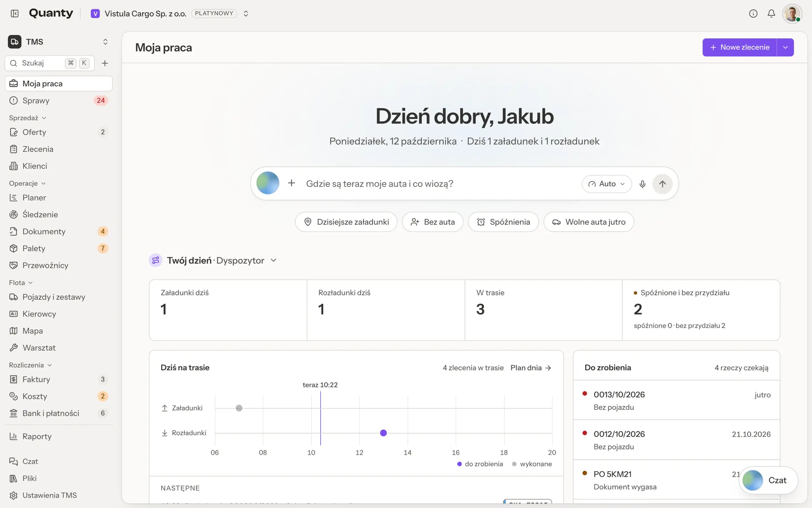Collapse the Operacje section
The height and width of the screenshot is (508, 812).
pyautogui.click(x=27, y=184)
